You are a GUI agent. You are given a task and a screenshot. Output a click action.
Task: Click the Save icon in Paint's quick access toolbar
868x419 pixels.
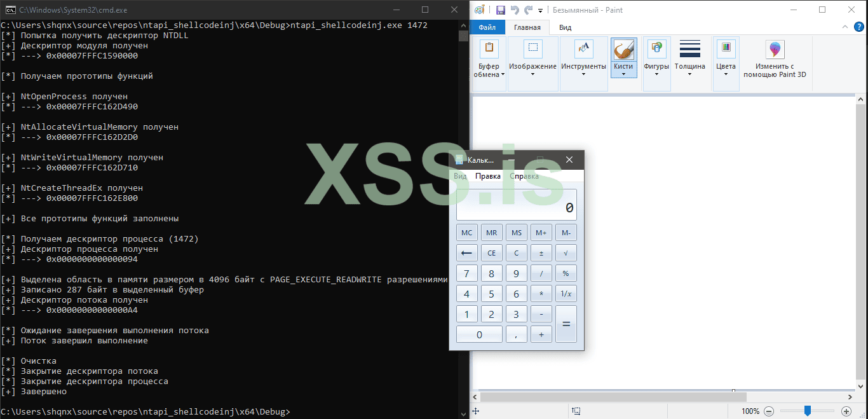tap(501, 10)
